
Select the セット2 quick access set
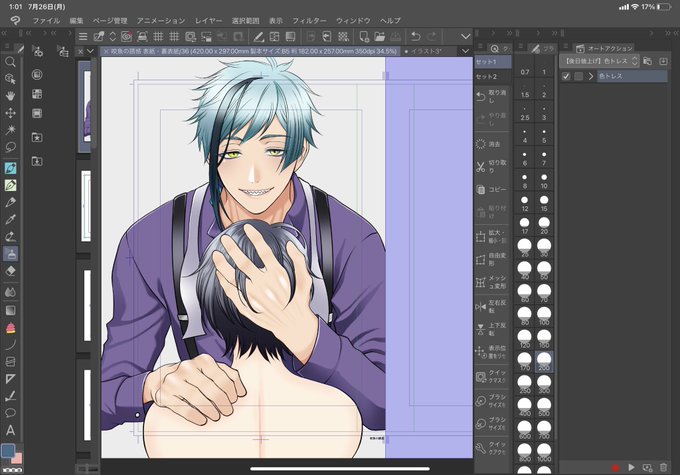(493, 77)
